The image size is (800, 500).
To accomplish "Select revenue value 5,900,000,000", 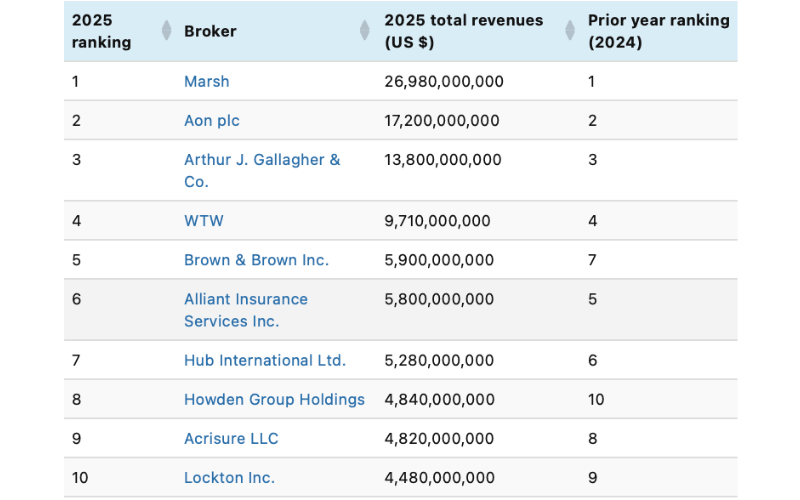I will (439, 260).
